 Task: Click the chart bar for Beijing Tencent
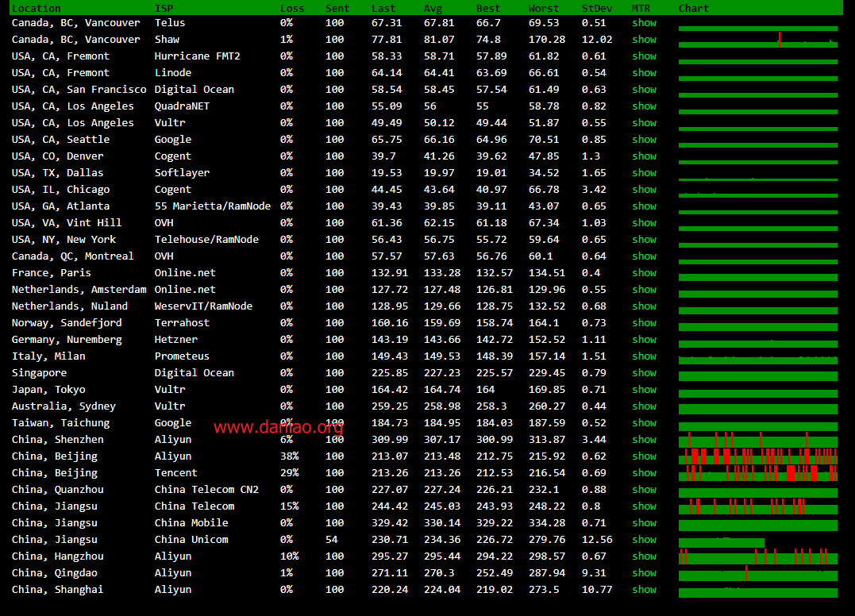tap(758, 473)
